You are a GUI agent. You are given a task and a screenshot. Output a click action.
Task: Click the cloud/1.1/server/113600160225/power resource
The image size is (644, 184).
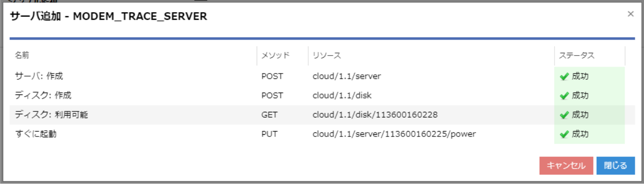tap(394, 134)
